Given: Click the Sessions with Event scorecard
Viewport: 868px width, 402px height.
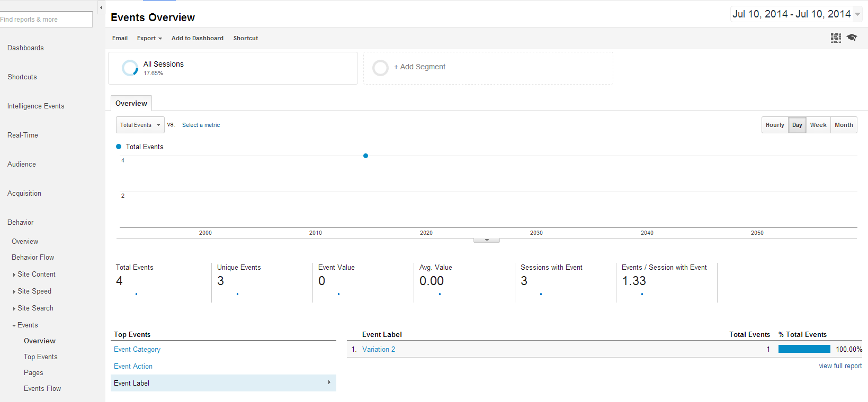Looking at the screenshot, I should [566, 281].
